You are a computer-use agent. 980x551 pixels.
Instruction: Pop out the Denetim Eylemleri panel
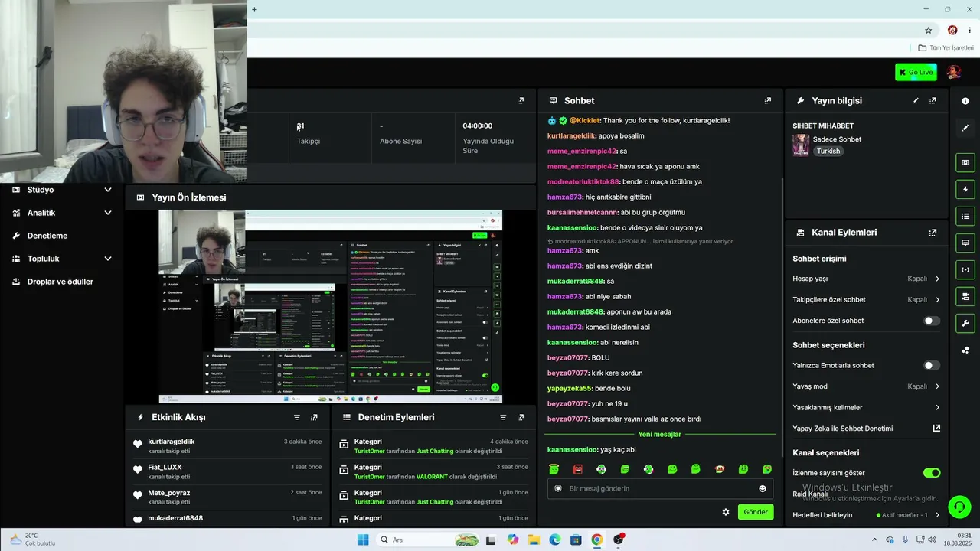[x=521, y=417]
